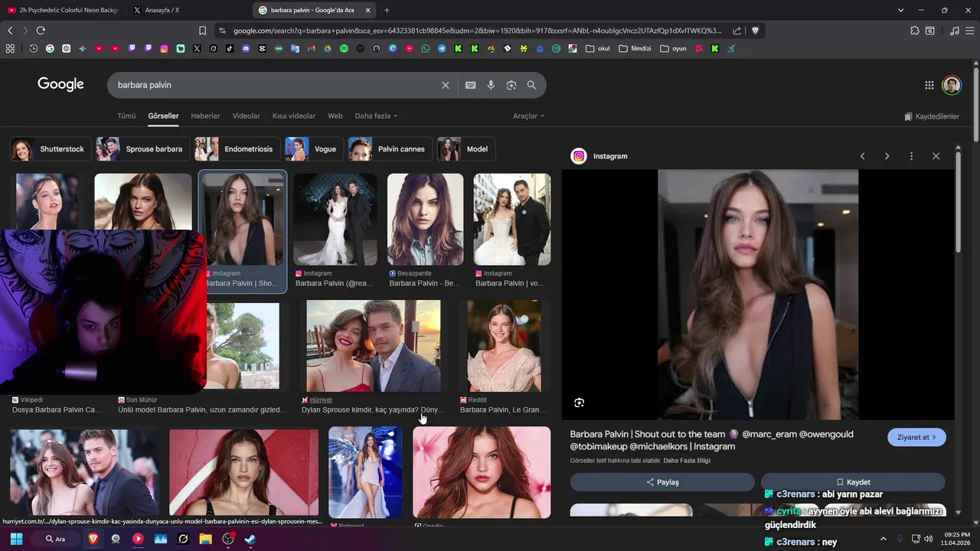
Task: Open Kaydedilenler saved items link
Action: point(932,116)
